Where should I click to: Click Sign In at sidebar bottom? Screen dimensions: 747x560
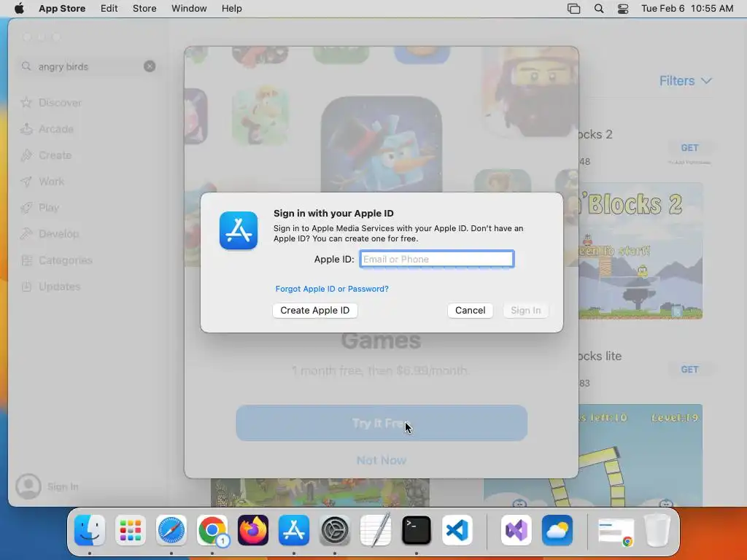coord(63,486)
